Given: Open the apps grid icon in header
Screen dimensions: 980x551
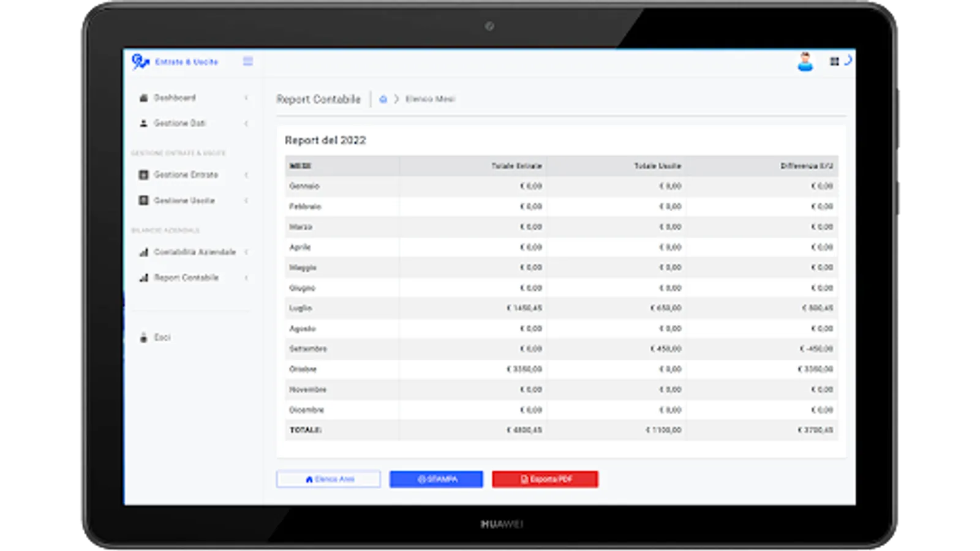Looking at the screenshot, I should pyautogui.click(x=834, y=61).
